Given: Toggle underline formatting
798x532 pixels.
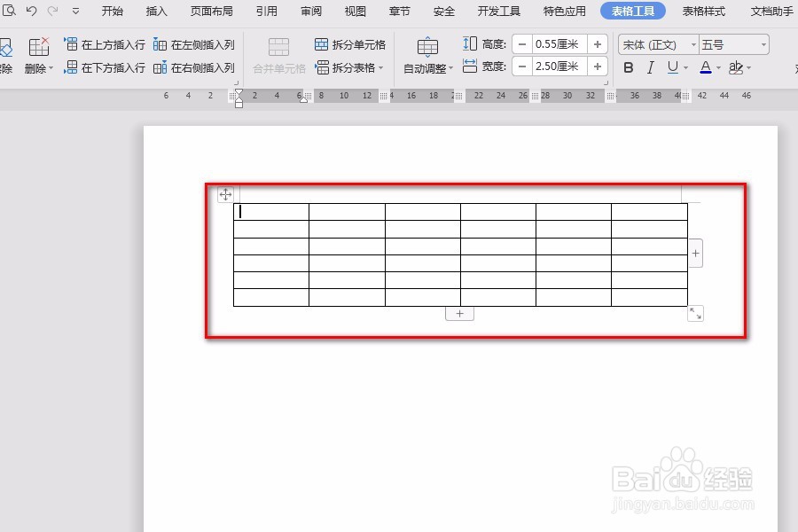Looking at the screenshot, I should click(x=672, y=67).
